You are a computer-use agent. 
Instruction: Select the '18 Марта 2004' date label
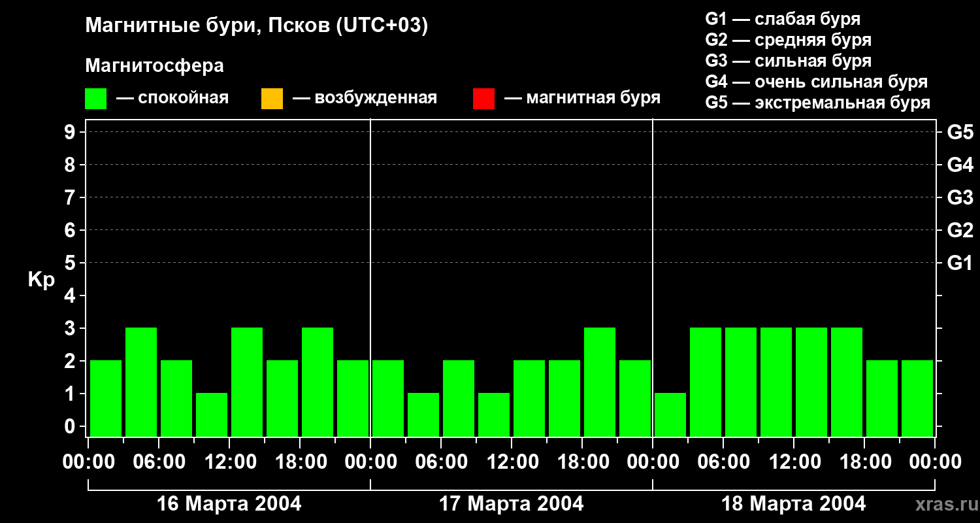(793, 504)
